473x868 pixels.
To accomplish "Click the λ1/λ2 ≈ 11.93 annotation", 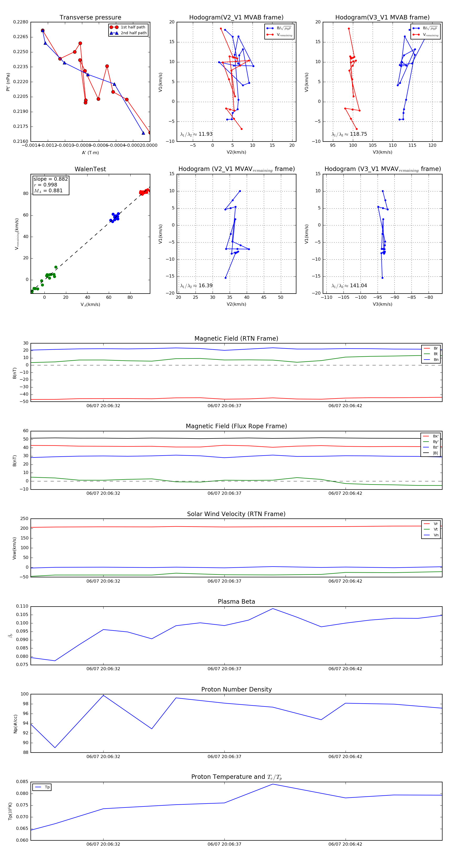I will pyautogui.click(x=196, y=134).
